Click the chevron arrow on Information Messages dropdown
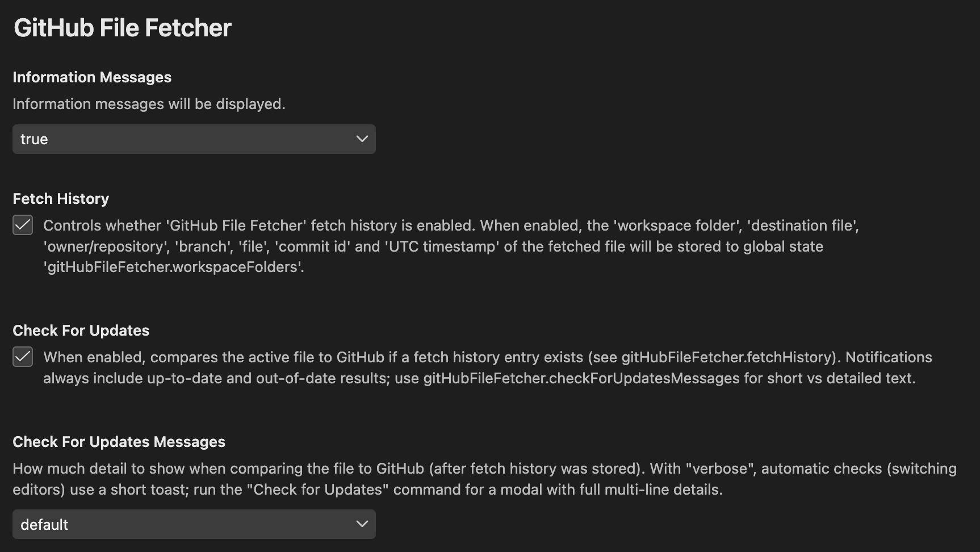Image resolution: width=980 pixels, height=552 pixels. click(x=362, y=139)
